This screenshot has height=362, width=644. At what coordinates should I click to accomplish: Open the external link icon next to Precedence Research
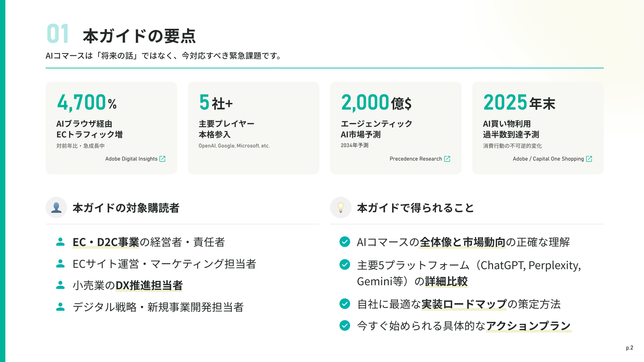pos(447,159)
